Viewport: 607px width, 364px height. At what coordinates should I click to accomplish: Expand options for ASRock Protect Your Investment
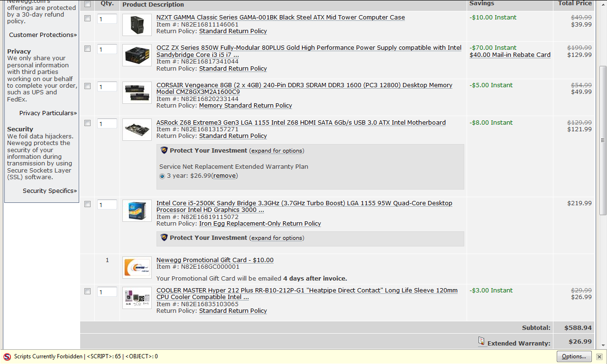[x=276, y=151]
